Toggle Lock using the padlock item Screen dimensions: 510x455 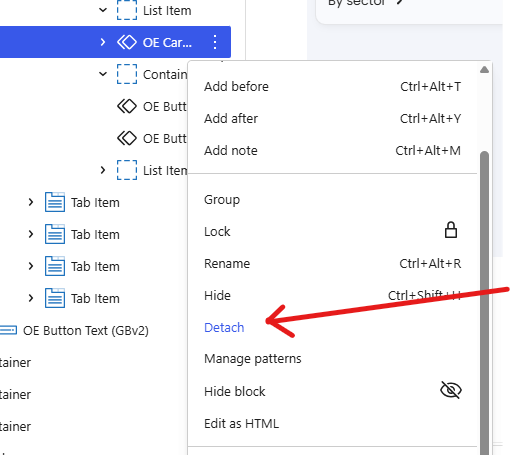click(451, 230)
